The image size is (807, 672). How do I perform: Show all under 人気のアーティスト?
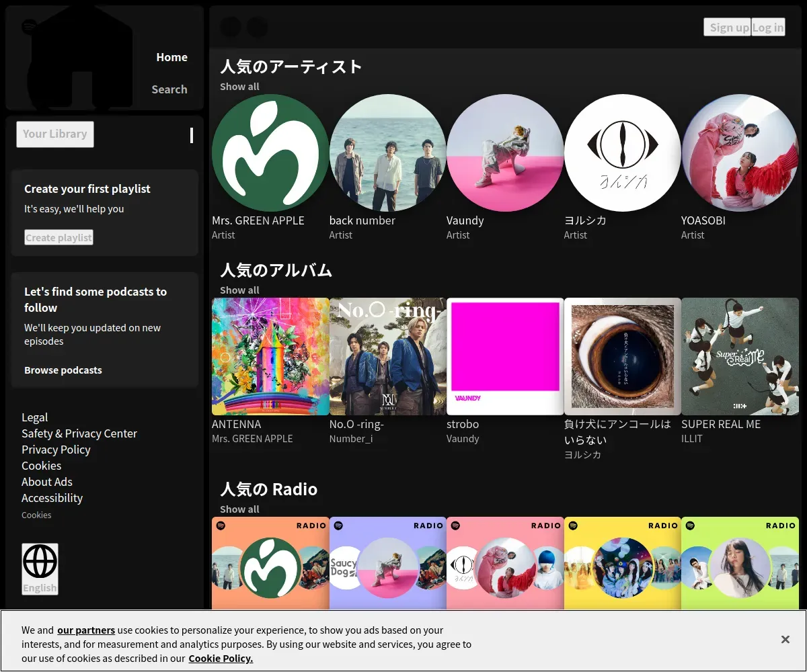coord(239,87)
